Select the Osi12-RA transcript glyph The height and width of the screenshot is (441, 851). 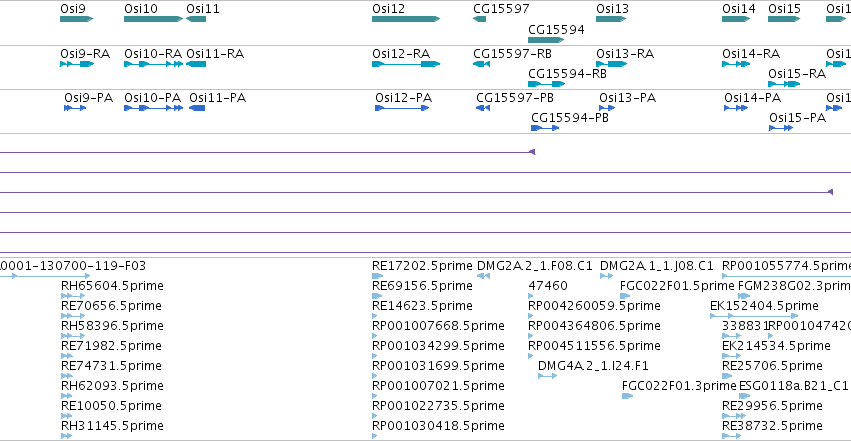[x=406, y=64]
